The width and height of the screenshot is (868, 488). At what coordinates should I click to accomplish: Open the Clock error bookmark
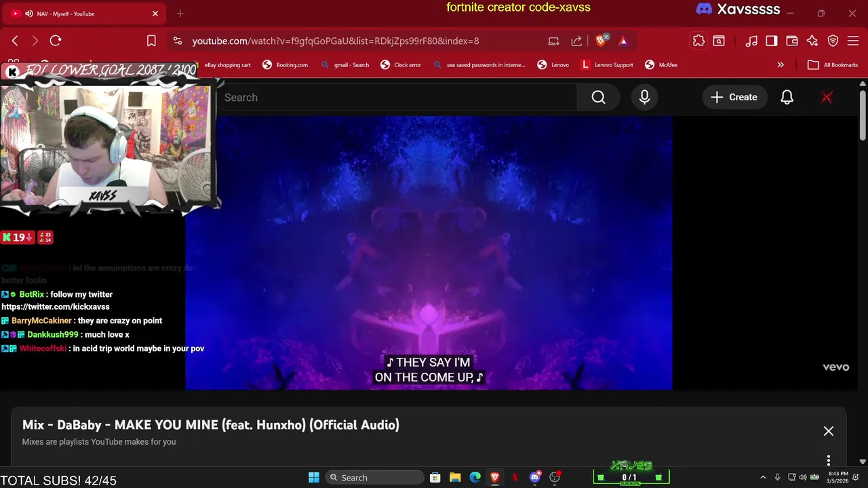click(400, 65)
